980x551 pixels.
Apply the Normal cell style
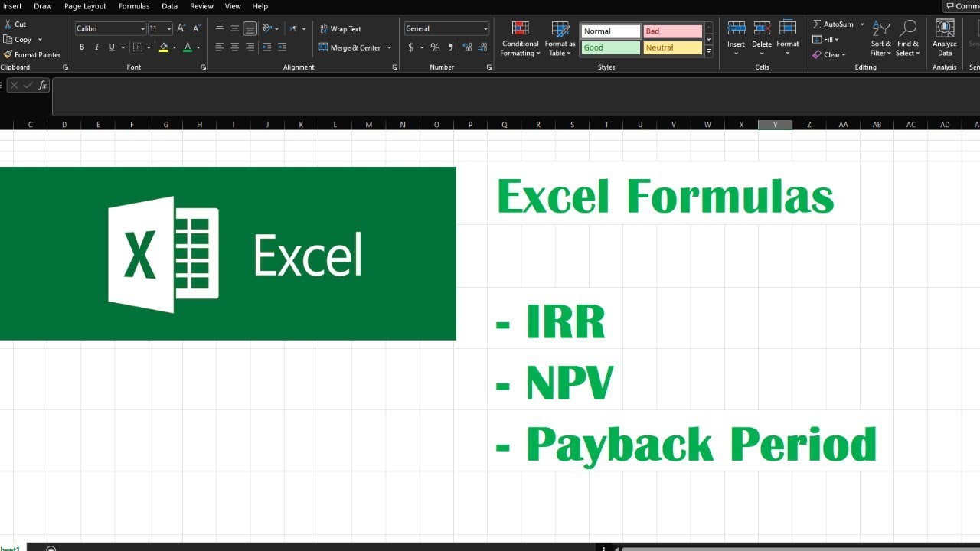pos(611,31)
